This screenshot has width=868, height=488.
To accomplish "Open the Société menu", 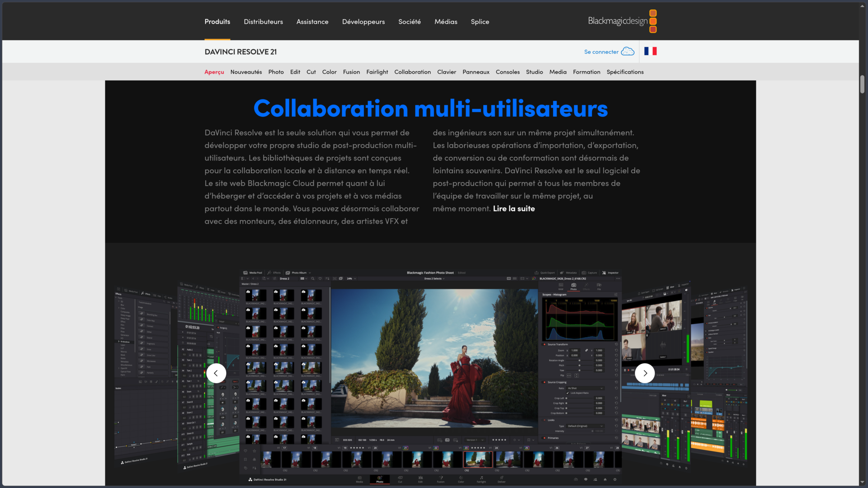I will pyautogui.click(x=410, y=22).
